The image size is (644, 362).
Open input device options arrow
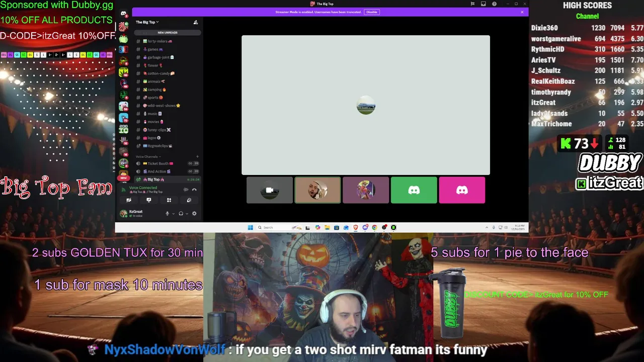(173, 214)
